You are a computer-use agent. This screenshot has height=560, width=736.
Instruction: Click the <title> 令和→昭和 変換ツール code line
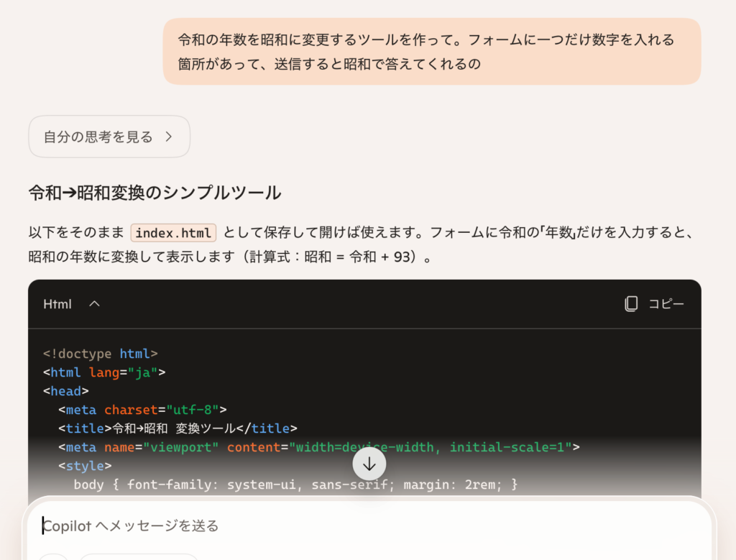tap(178, 428)
